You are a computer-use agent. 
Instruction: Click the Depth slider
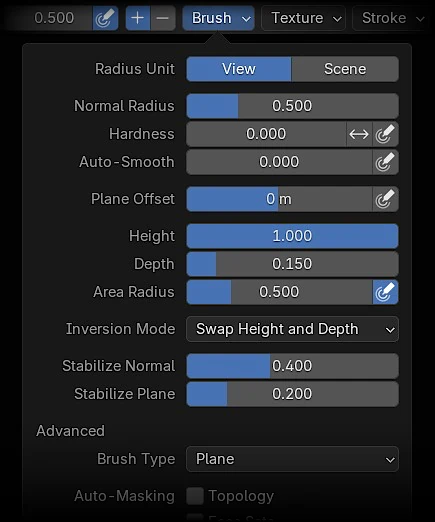pyautogui.click(x=292, y=264)
